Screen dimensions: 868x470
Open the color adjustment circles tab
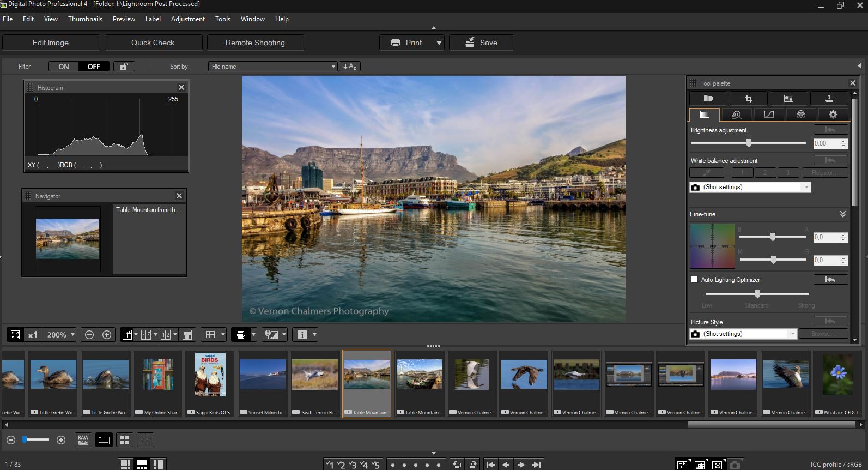pos(800,115)
